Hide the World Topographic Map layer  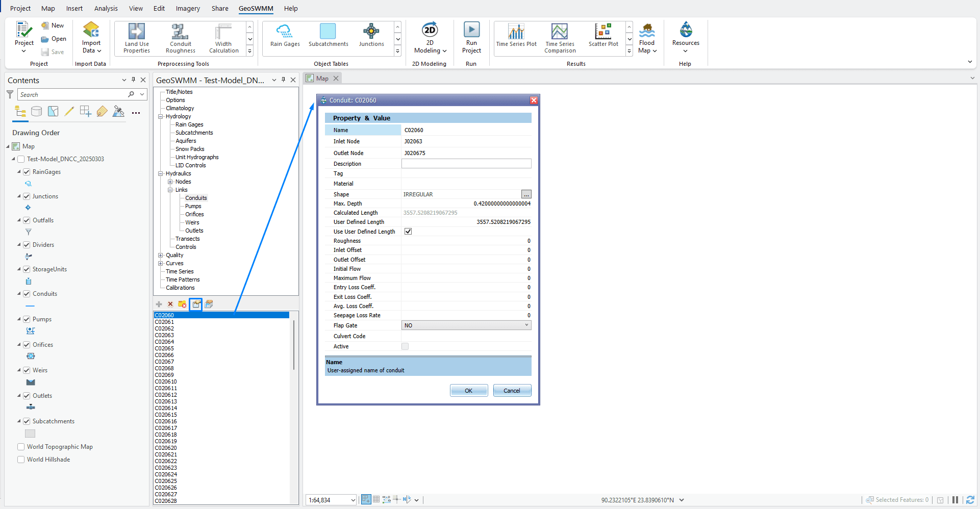click(x=21, y=446)
